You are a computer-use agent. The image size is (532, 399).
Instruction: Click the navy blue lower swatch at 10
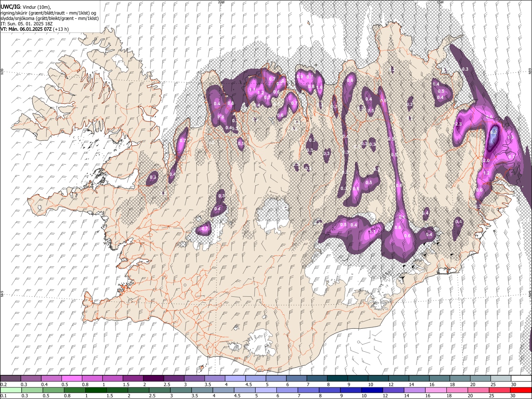(x=372, y=390)
